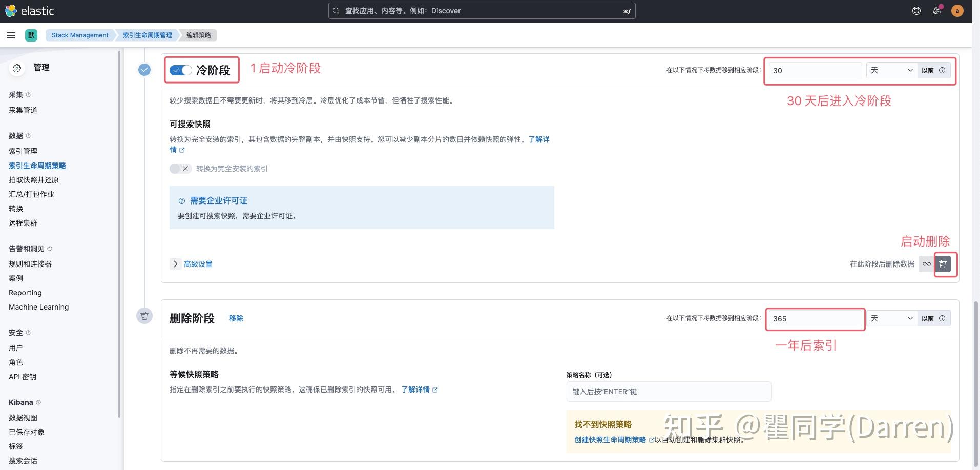Expand the 高级设置 section
The image size is (980, 470).
click(198, 263)
